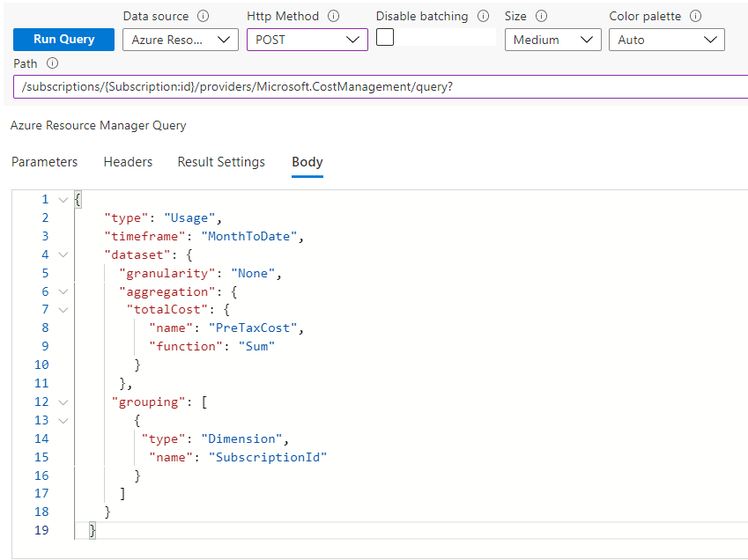
Task: Switch to the Parameters tab
Action: click(44, 162)
